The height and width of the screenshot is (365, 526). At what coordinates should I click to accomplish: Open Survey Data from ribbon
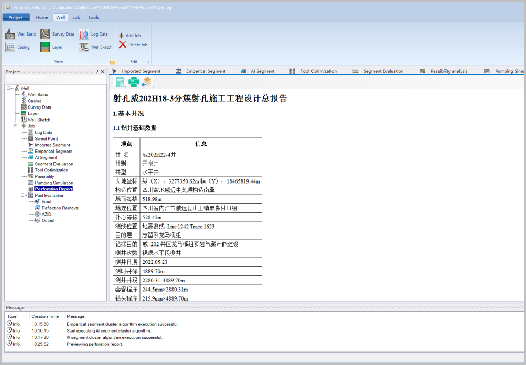click(x=57, y=34)
